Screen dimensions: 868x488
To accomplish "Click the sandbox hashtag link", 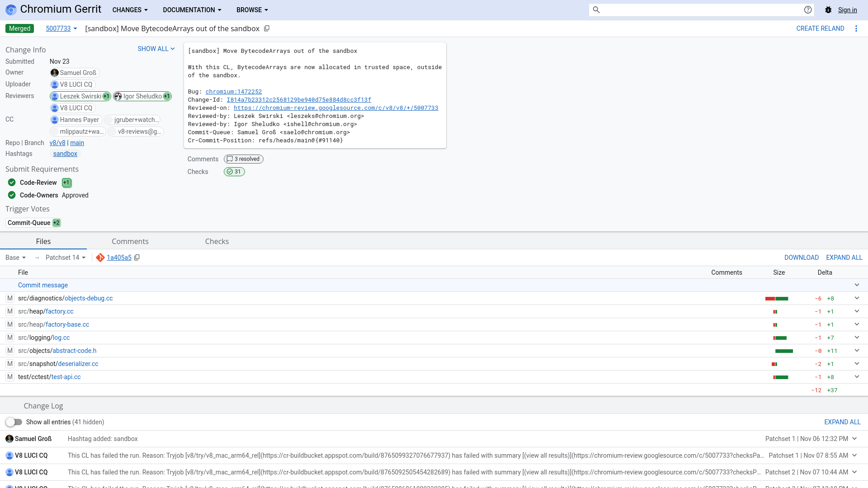I will [x=65, y=154].
